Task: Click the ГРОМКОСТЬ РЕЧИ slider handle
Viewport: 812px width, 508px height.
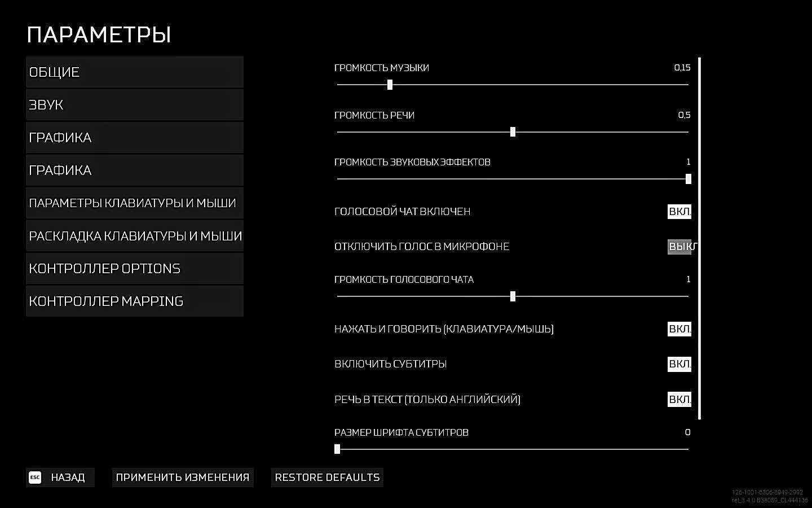Action: (x=513, y=132)
